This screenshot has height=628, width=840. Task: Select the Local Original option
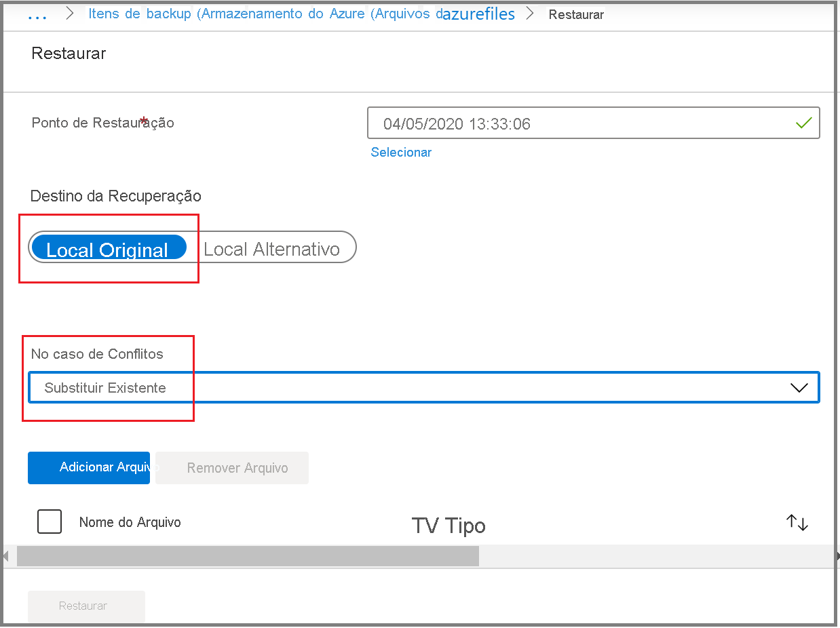pos(109,248)
